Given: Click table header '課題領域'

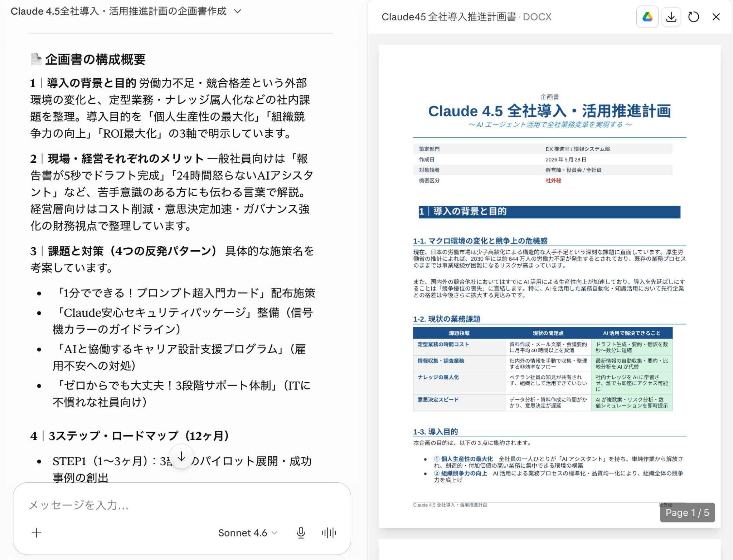Looking at the screenshot, I should click(x=459, y=333).
